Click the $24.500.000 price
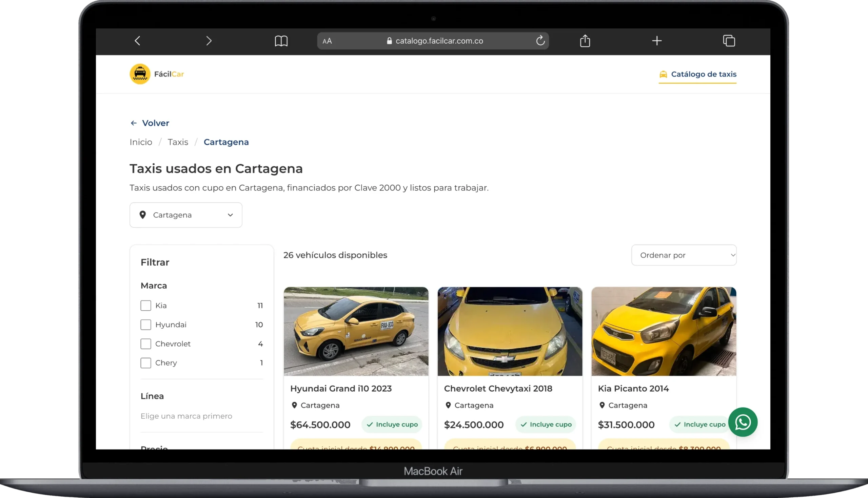The image size is (868, 498). click(x=474, y=424)
